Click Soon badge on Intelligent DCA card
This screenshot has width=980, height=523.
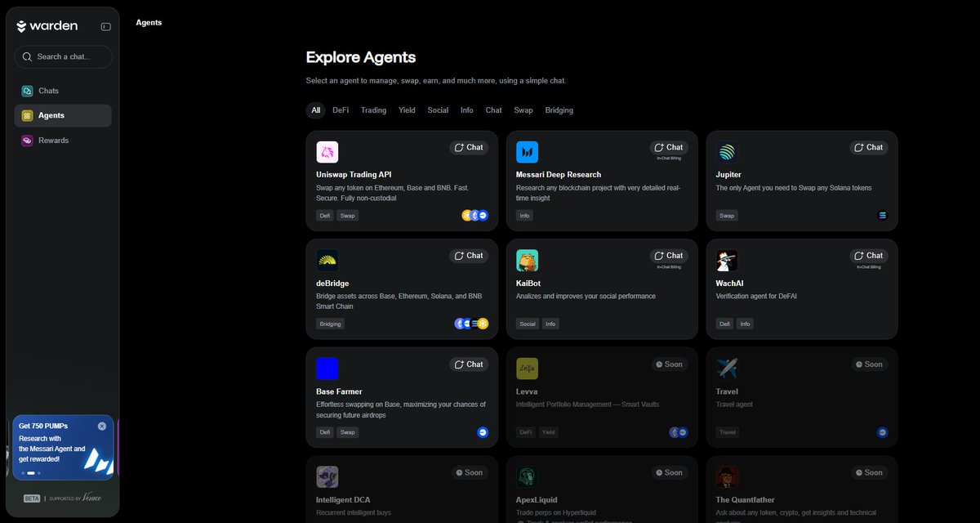point(469,472)
